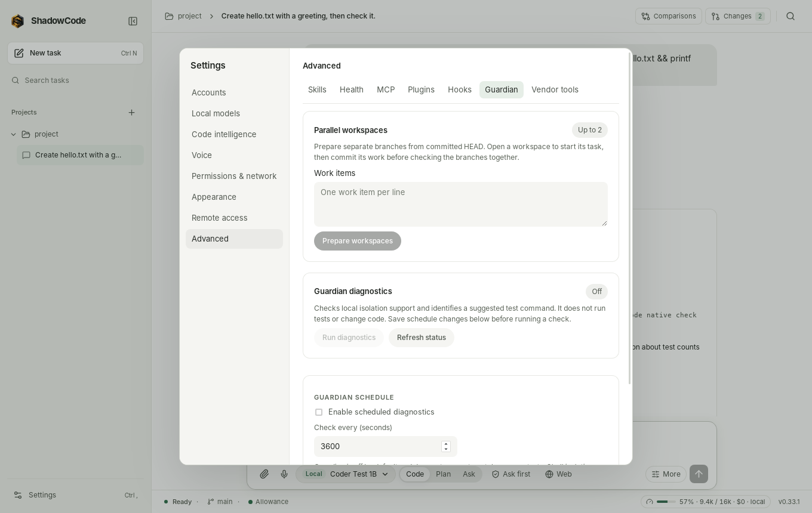This screenshot has height=513, width=812.
Task: Switch to the Skills tab
Action: [x=317, y=89]
